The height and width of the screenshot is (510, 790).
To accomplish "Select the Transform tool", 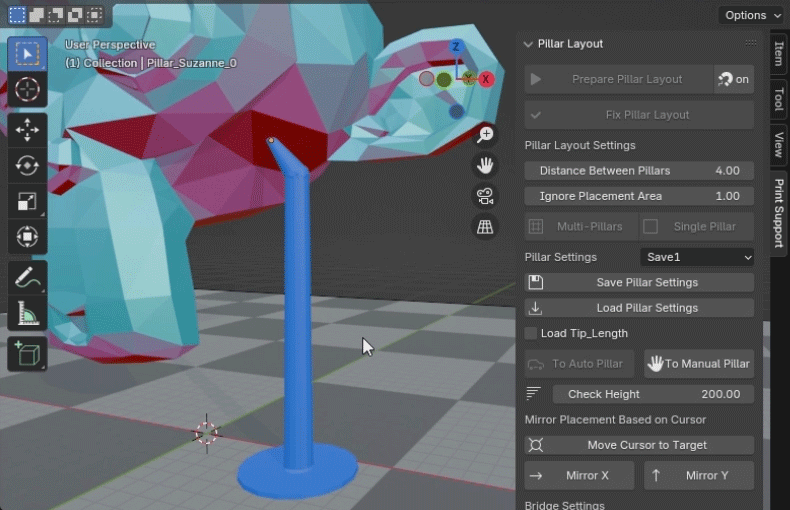I will click(x=27, y=236).
